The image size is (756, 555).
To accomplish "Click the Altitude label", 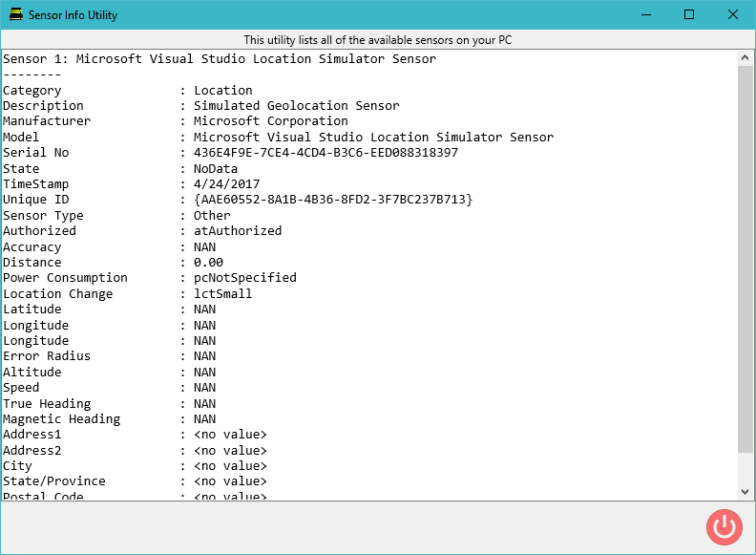I will pos(32,373).
